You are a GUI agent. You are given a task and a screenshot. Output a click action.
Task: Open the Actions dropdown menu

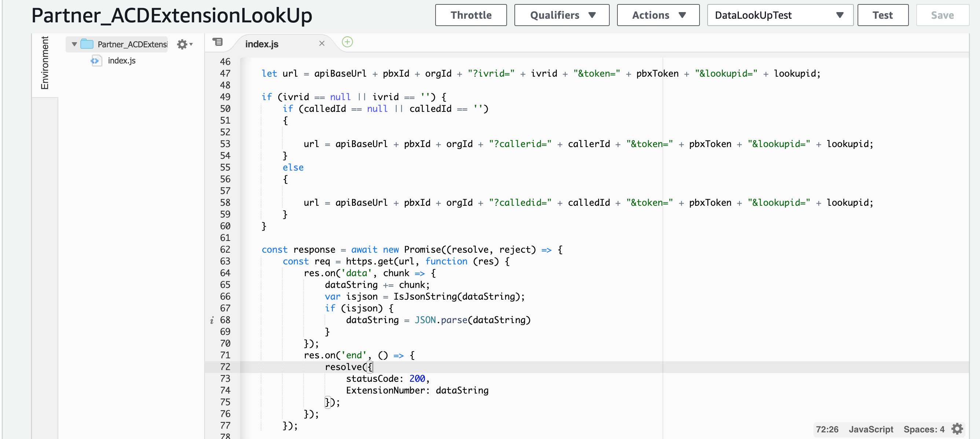point(658,15)
